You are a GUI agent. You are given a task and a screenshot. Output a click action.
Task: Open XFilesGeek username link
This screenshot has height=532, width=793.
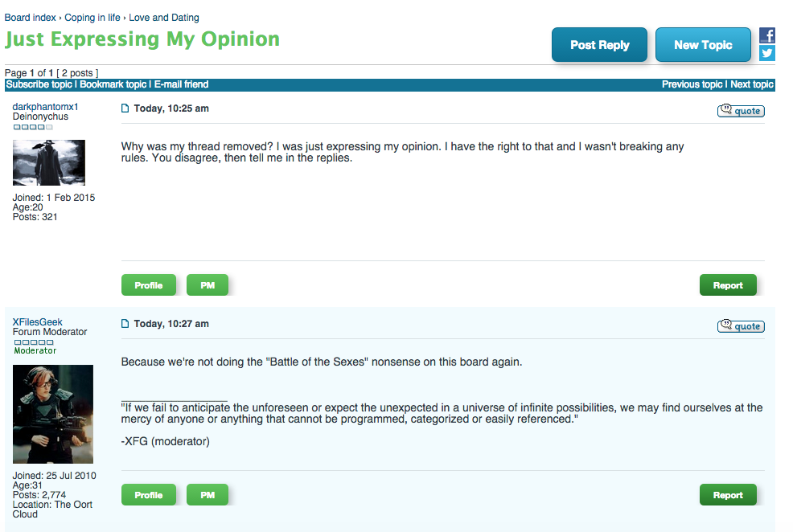(38, 321)
